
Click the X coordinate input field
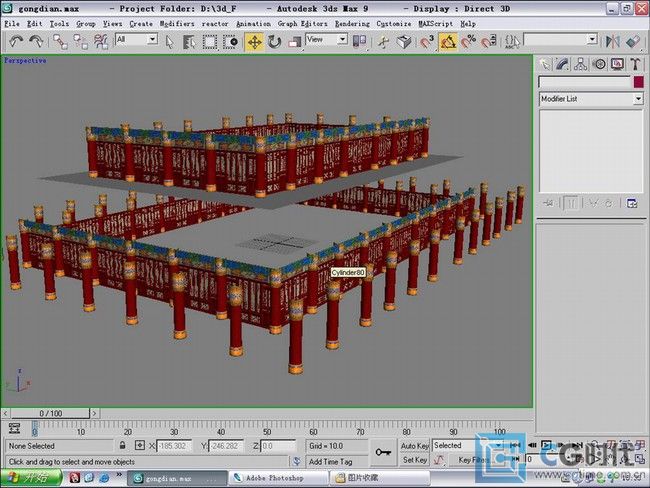[173, 446]
